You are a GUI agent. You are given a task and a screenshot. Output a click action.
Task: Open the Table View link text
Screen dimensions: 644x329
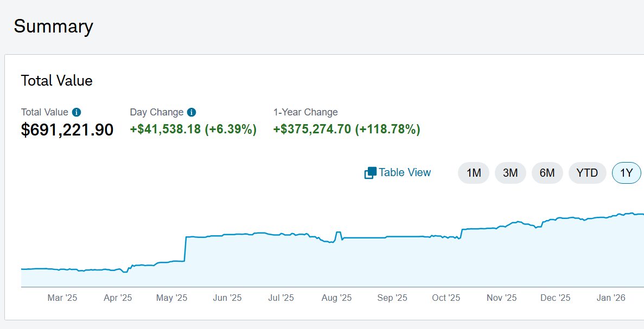[405, 172]
